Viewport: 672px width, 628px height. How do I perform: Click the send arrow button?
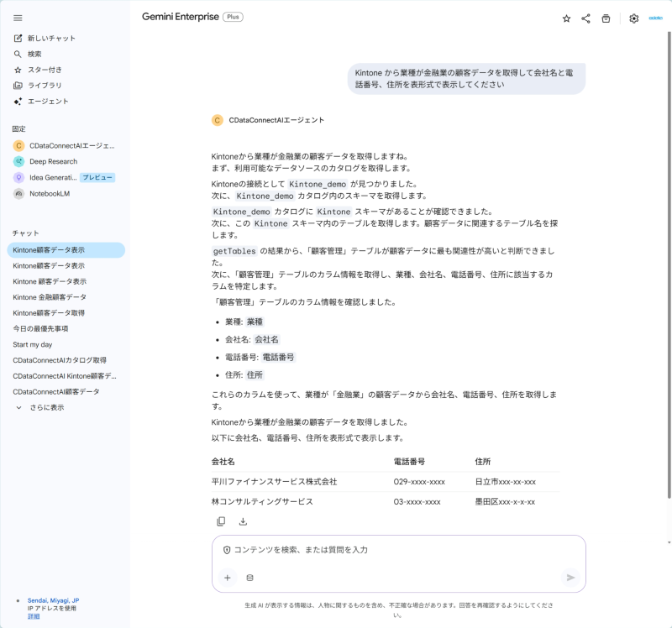tap(570, 578)
